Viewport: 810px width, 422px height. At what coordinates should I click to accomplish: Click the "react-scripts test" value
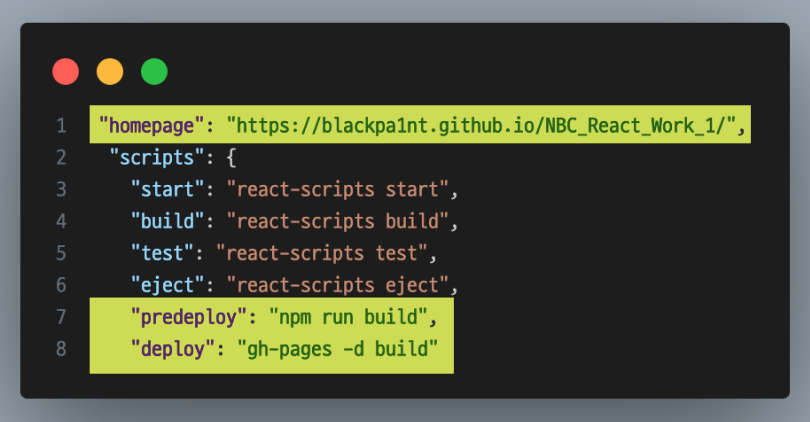tap(321, 253)
